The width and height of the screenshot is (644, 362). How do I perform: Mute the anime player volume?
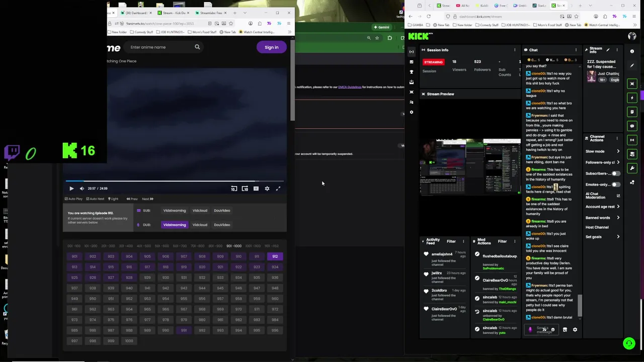point(82,189)
